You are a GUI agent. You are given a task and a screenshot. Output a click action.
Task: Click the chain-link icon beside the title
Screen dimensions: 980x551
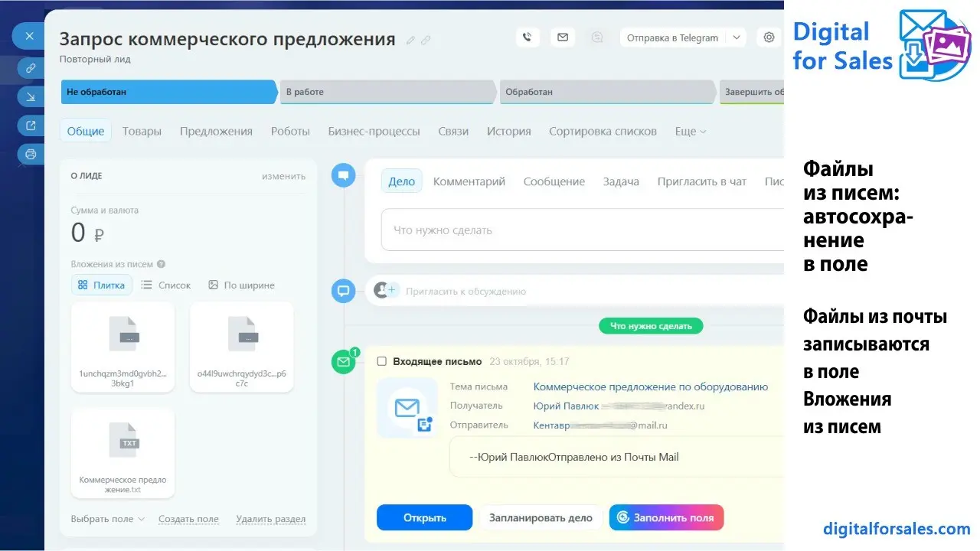426,40
